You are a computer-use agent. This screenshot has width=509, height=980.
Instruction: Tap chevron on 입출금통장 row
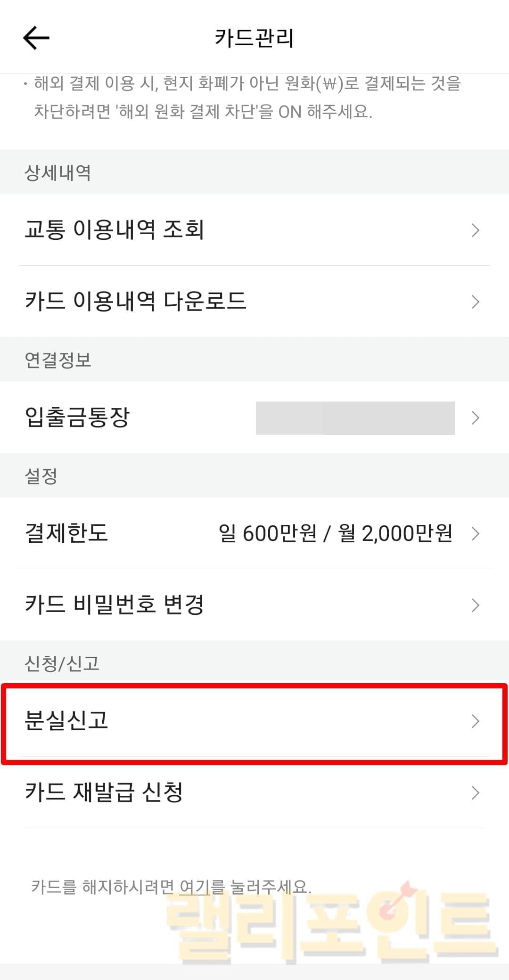[475, 418]
